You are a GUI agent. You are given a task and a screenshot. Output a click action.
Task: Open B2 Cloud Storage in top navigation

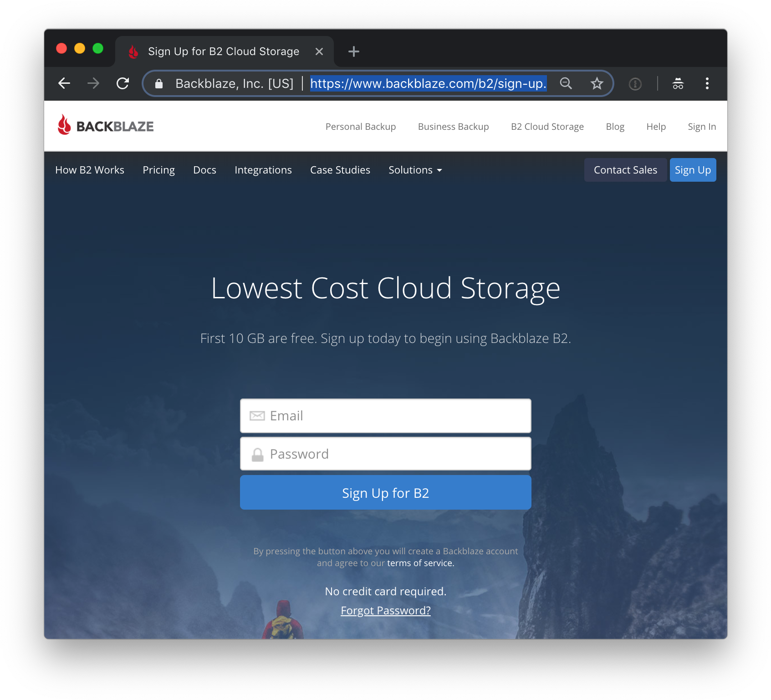pyautogui.click(x=547, y=127)
